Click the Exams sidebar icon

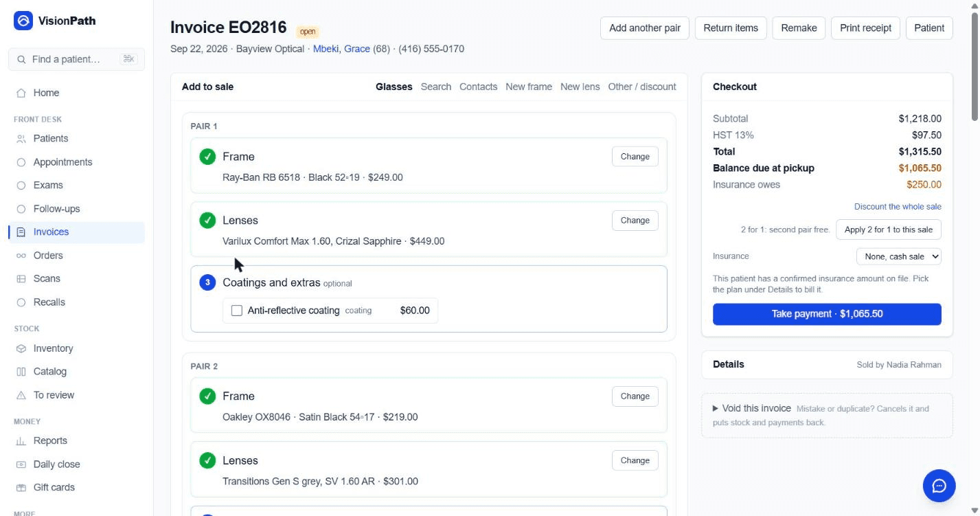pyautogui.click(x=21, y=186)
